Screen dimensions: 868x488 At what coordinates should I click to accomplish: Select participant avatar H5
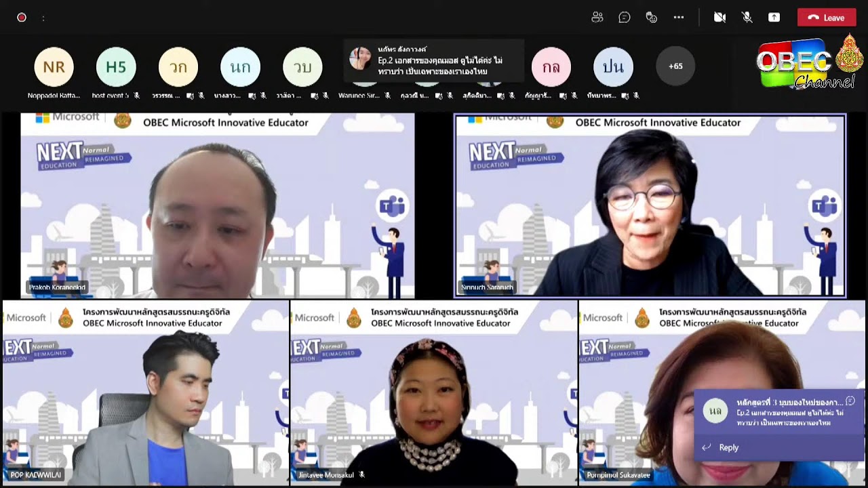pos(116,66)
